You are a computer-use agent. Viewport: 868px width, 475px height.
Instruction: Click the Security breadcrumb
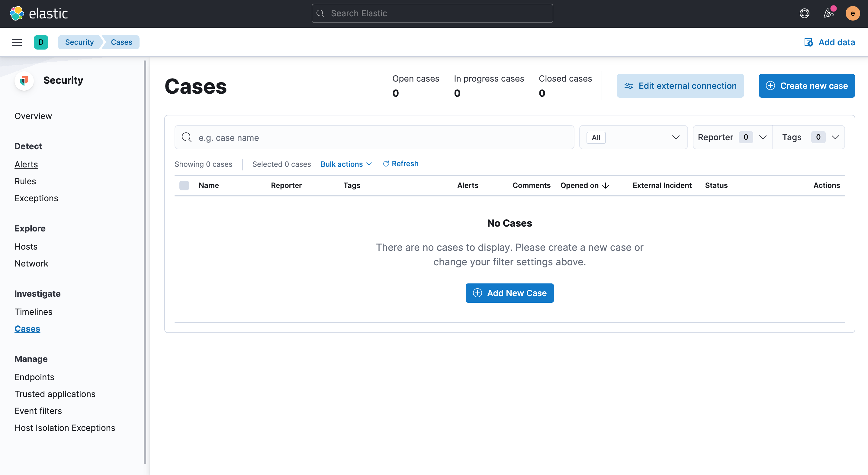point(79,42)
